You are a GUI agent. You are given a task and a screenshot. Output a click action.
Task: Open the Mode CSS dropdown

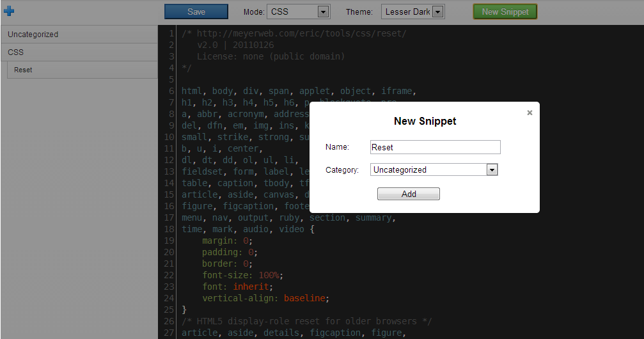coord(299,12)
